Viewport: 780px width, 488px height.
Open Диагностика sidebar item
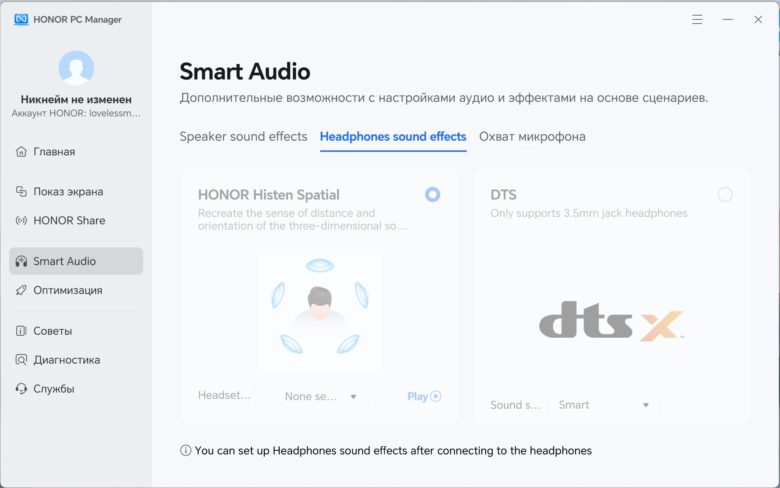click(76, 360)
